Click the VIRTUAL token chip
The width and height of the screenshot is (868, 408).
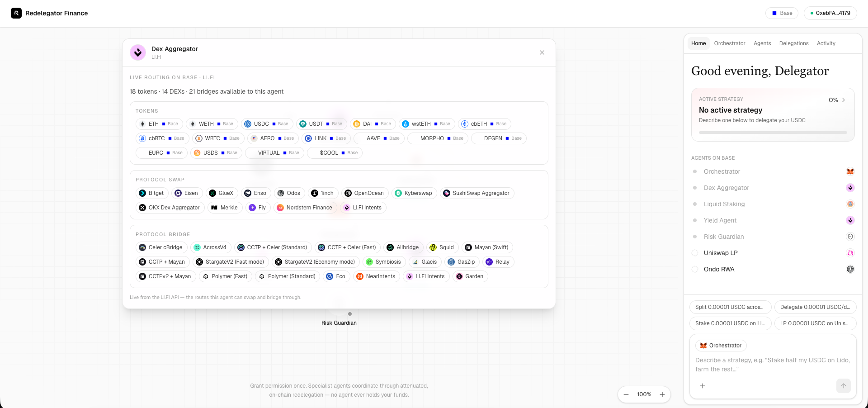(x=274, y=153)
